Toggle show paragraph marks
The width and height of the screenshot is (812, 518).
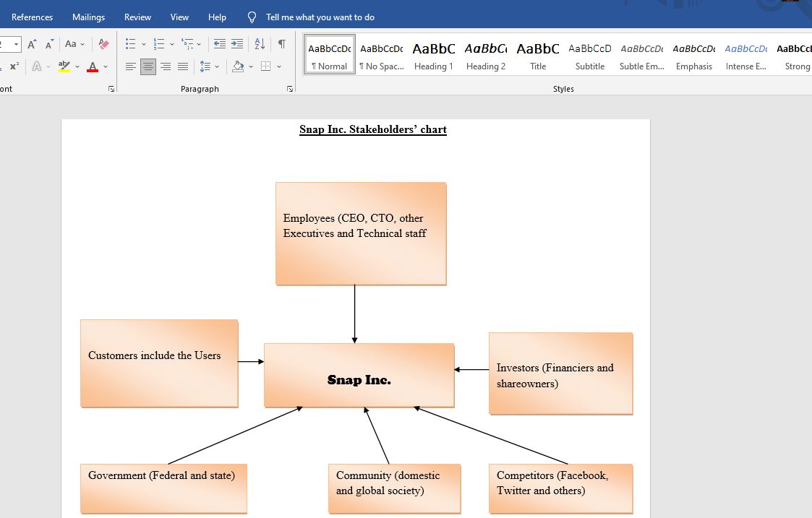(282, 44)
